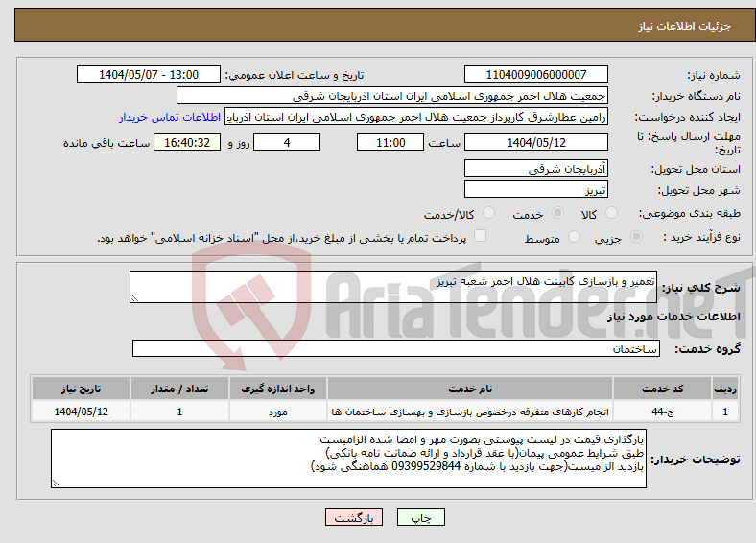Click the اطلاعات خدمات مورد نیاز heading

click(x=673, y=317)
